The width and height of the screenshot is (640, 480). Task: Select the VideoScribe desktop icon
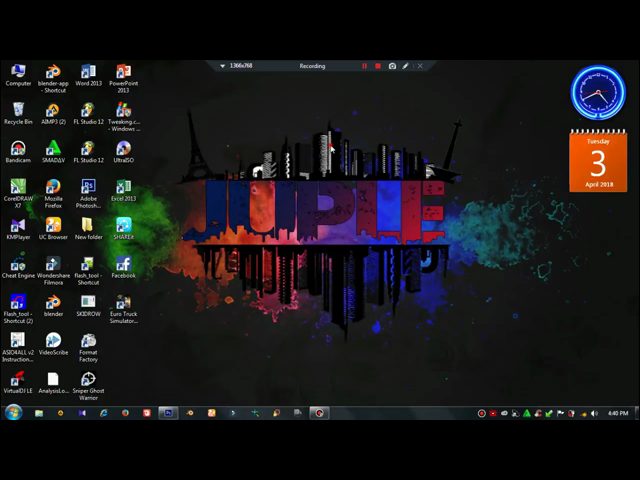(x=53, y=344)
